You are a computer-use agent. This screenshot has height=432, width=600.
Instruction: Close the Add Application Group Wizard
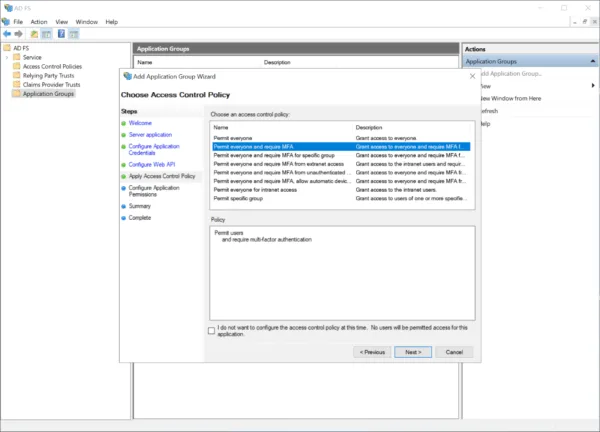tap(473, 76)
